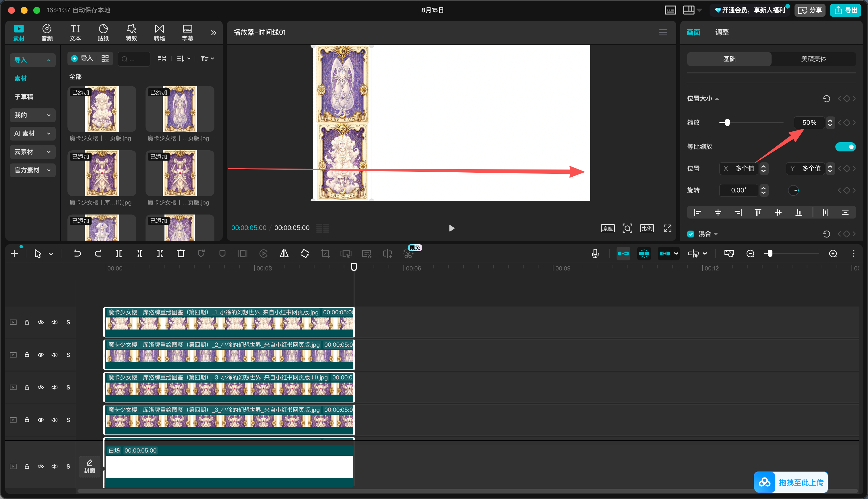The image size is (868, 499).
Task: Add a track with the plus icon
Action: point(14,254)
